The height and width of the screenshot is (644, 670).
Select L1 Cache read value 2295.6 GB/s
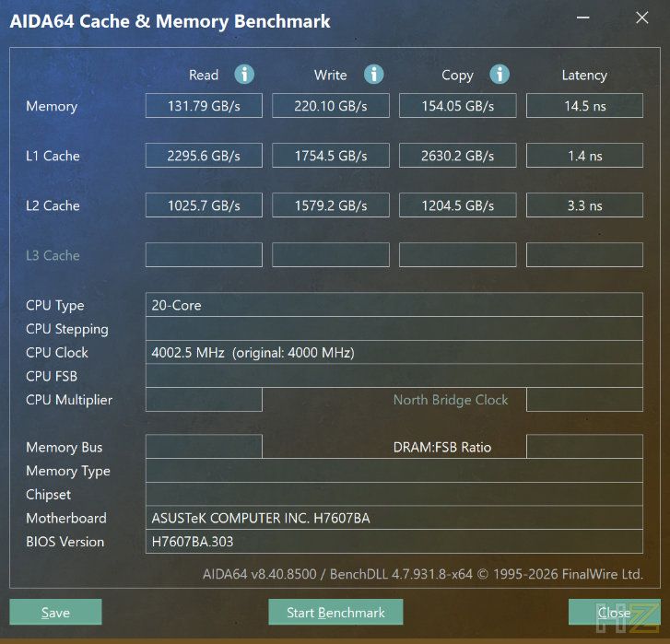pos(204,156)
